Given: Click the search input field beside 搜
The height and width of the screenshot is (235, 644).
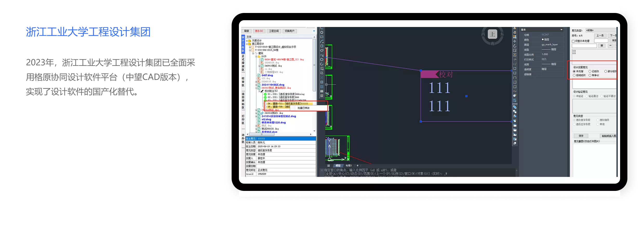Looking at the screenshot, I should [x=584, y=46].
